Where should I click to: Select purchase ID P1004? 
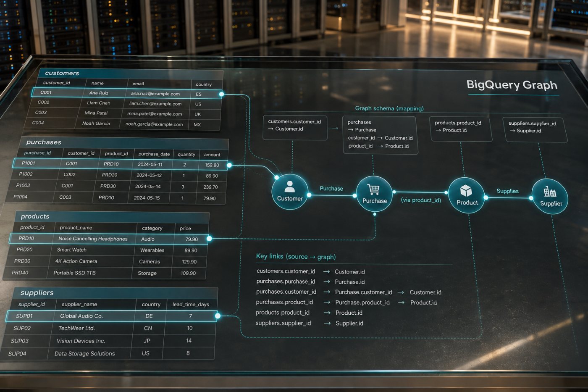[20, 197]
